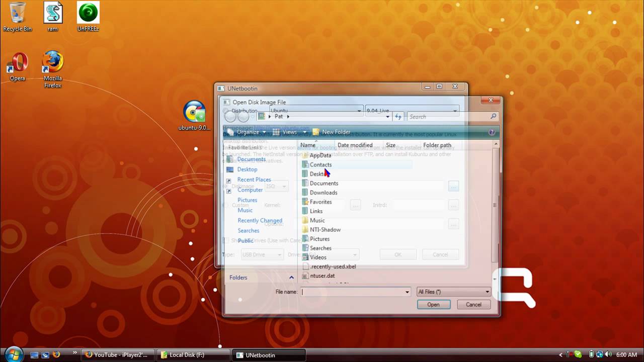
Task: Click the ntuser.dat file icon
Action: (x=305, y=276)
